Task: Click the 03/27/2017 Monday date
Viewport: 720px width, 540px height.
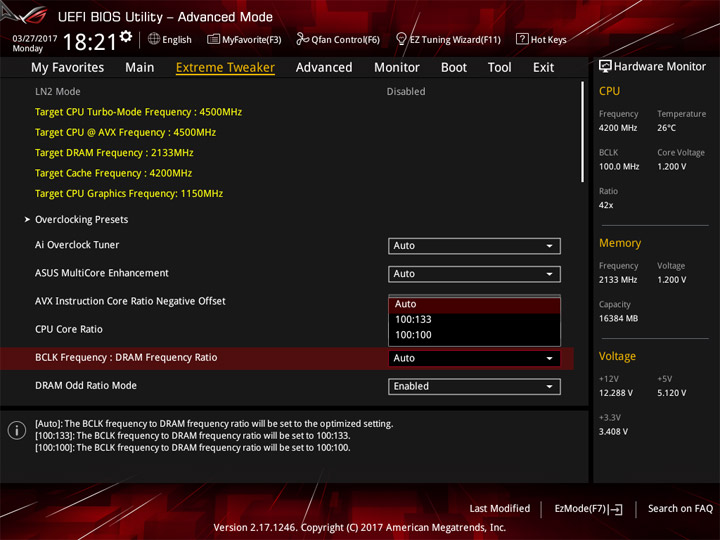Action: pyautogui.click(x=34, y=43)
